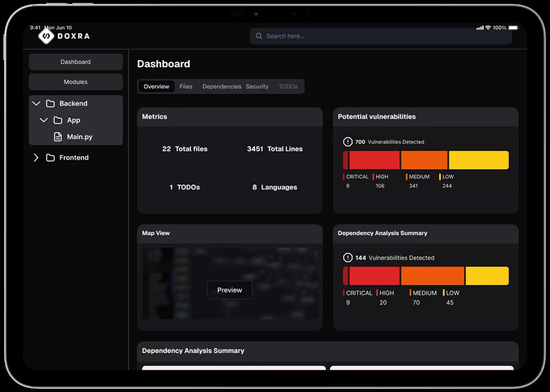This screenshot has height=392, width=550.
Task: Click alert icon beside 144 Vulnerabilities Detected
Action: 348,258
